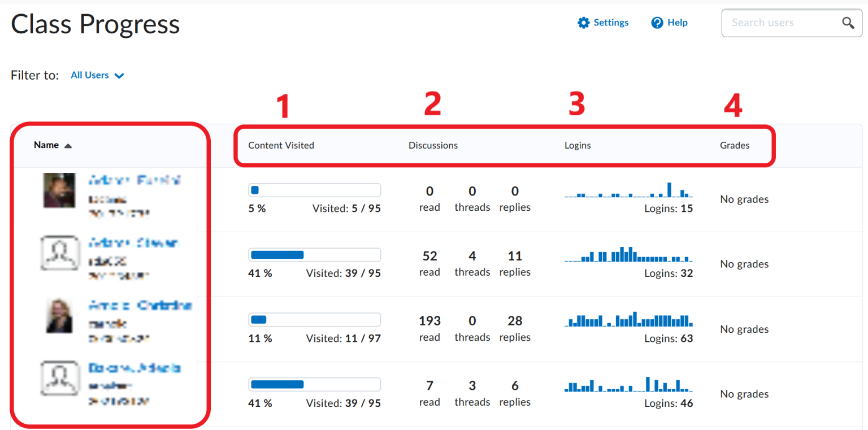Click the 41% content visited progress bar
This screenshot has height=430, width=868.
314,255
